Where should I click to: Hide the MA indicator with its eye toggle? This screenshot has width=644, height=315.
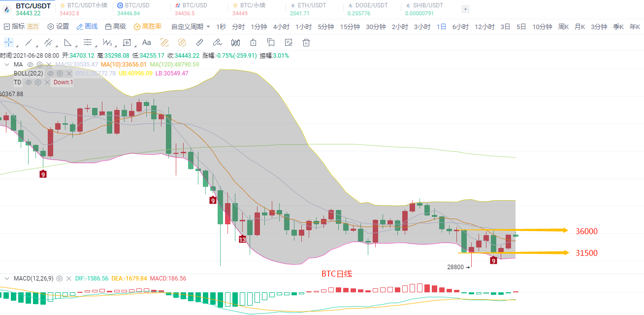[x=30, y=65]
